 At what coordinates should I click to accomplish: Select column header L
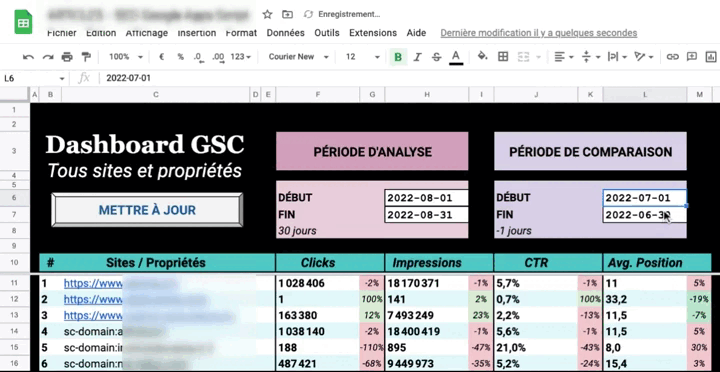(x=645, y=95)
